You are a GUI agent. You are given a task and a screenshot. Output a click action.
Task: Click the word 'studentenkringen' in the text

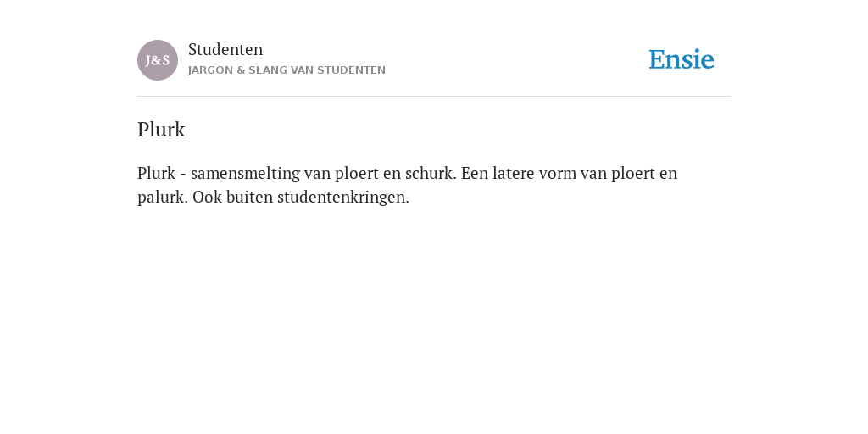tap(342, 198)
